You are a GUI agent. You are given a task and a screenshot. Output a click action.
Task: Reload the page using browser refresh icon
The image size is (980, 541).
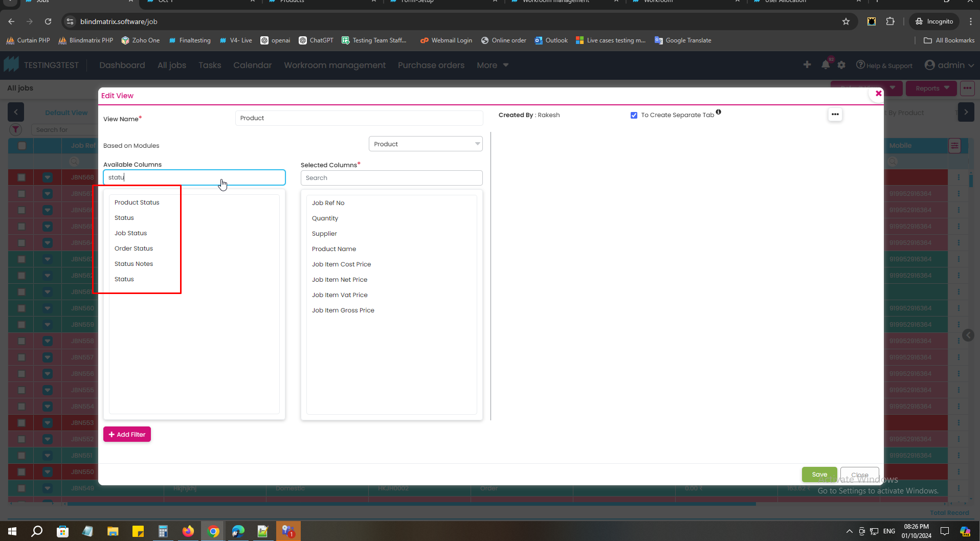tap(48, 21)
